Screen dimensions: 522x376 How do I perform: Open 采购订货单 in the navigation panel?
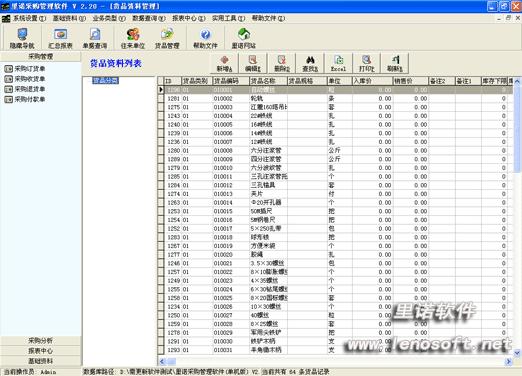25,69
